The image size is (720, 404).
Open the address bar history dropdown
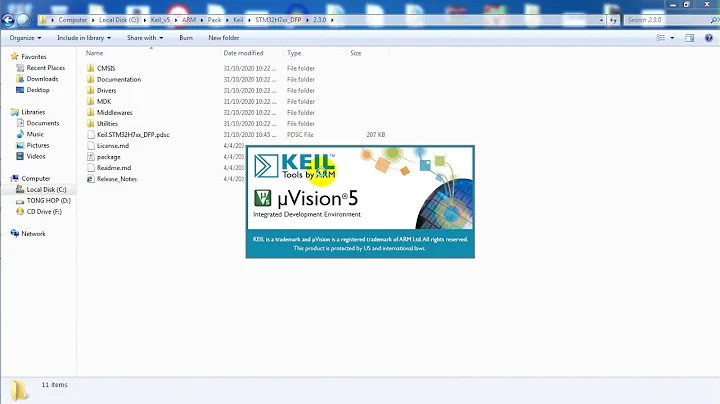point(601,20)
